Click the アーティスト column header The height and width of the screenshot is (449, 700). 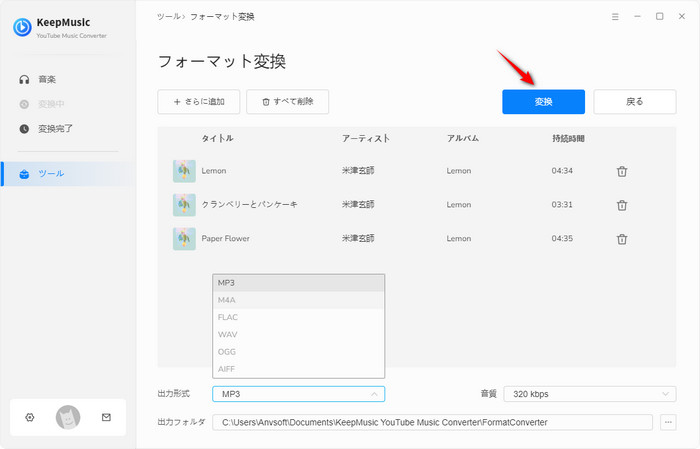click(x=366, y=138)
